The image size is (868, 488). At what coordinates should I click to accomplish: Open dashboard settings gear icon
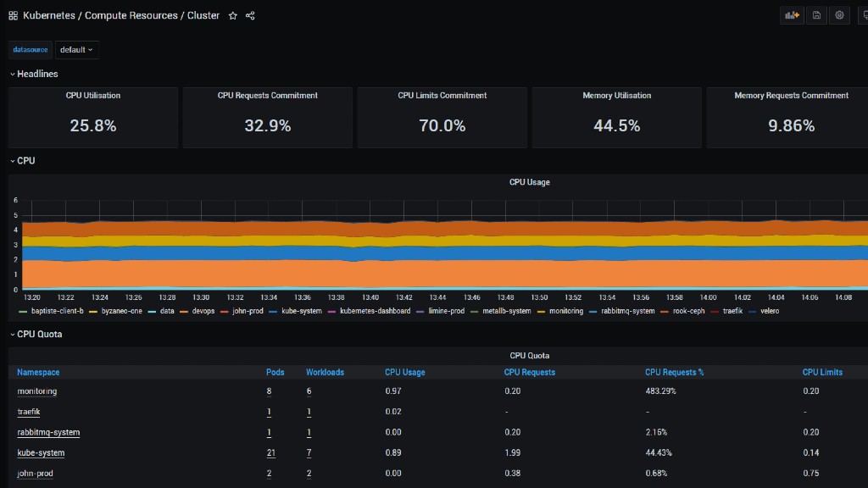click(840, 15)
